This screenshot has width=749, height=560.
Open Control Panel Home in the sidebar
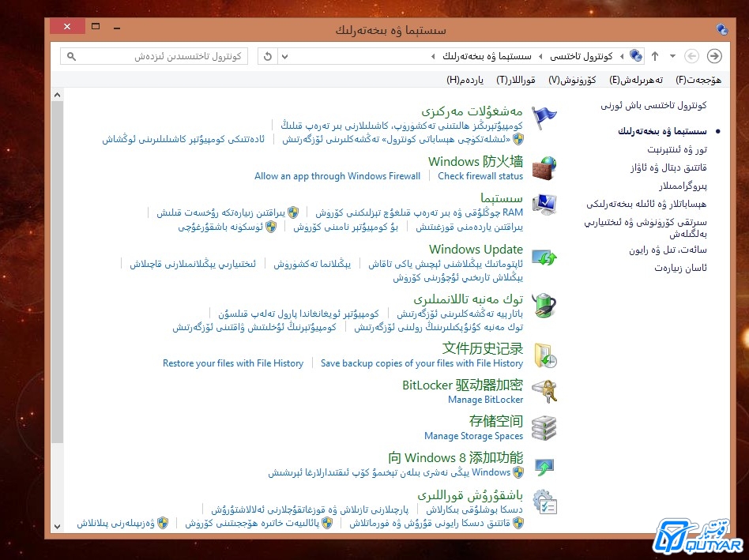coord(653,106)
